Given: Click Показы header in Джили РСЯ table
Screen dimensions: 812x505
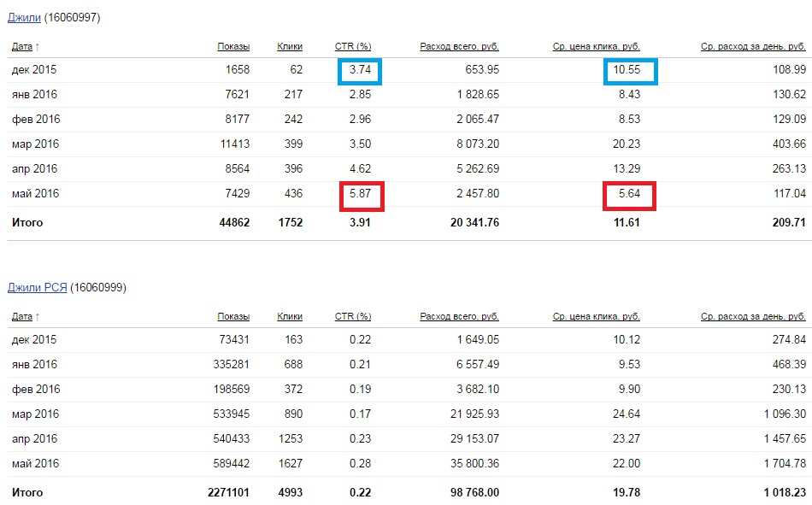Looking at the screenshot, I should click(x=233, y=317).
